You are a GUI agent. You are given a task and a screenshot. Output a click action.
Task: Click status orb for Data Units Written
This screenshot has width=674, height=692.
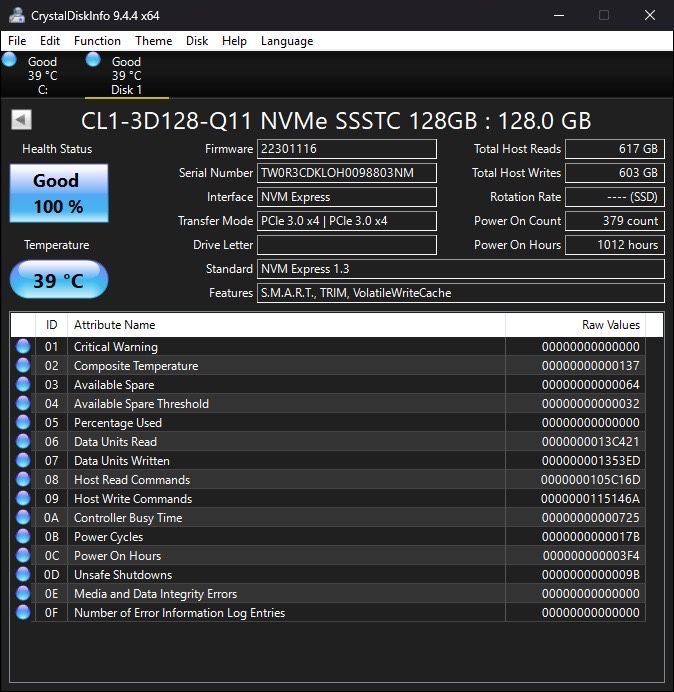(23, 460)
